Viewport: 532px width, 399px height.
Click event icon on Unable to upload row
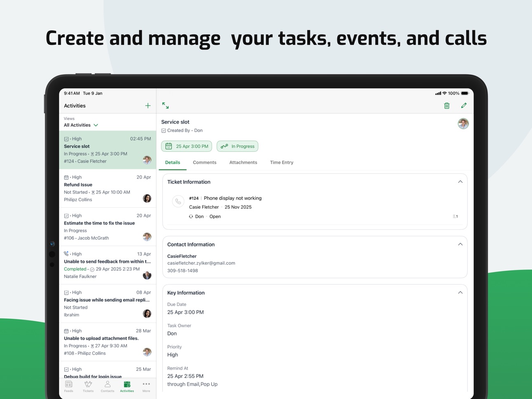pos(66,331)
